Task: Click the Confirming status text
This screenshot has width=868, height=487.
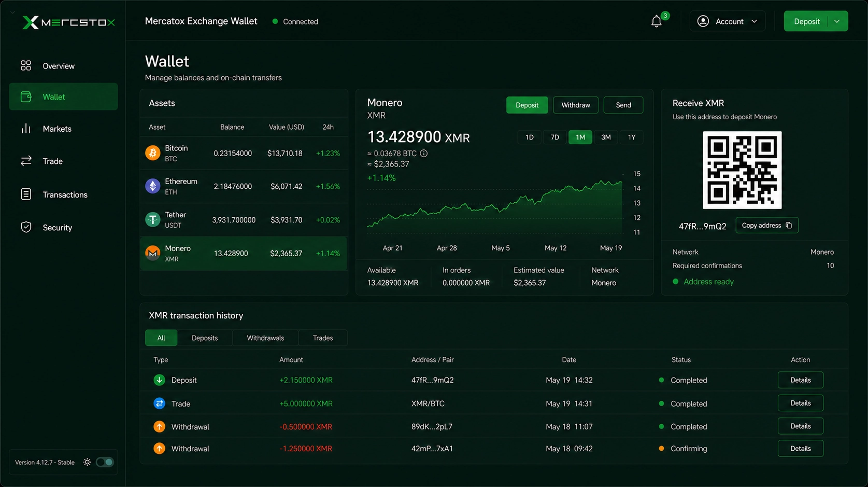Action: point(689,449)
